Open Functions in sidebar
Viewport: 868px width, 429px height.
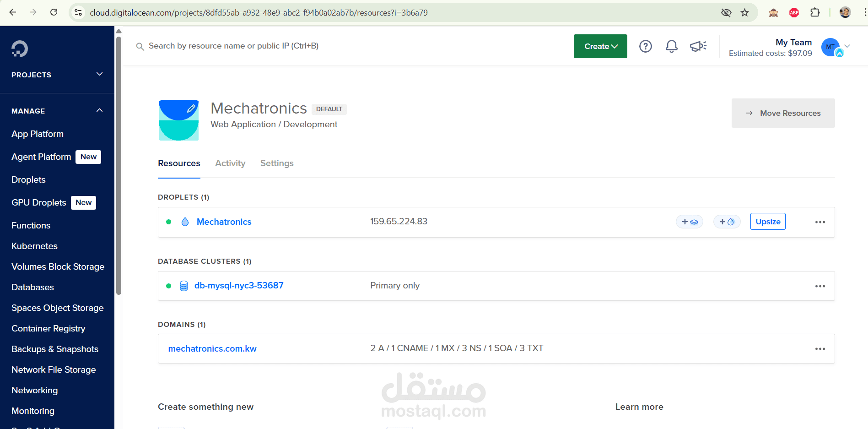pos(31,226)
